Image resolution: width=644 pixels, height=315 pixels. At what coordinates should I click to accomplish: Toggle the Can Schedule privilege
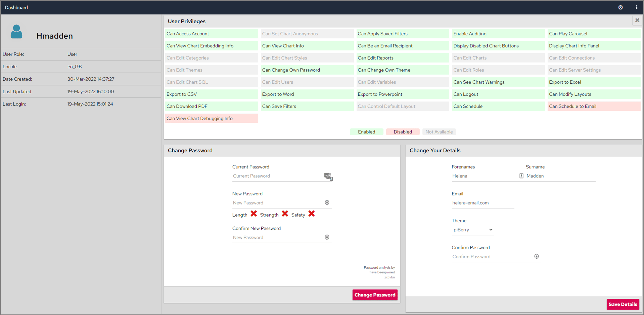[498, 106]
